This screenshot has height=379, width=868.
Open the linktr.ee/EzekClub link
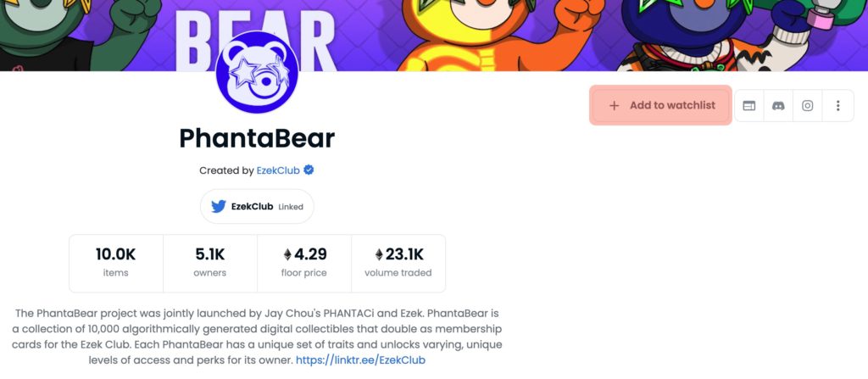pyautogui.click(x=360, y=360)
